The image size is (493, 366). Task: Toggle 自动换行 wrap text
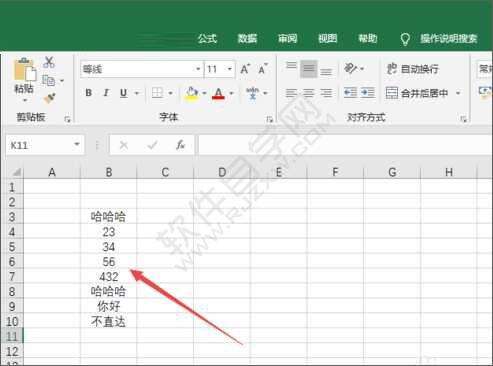click(412, 69)
